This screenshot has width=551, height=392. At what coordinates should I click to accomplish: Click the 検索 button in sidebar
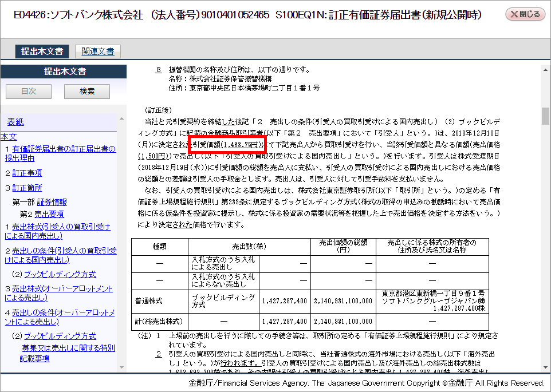(87, 91)
